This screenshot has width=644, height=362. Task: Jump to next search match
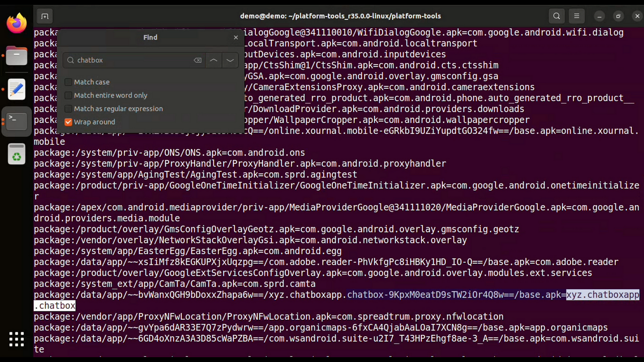click(230, 60)
